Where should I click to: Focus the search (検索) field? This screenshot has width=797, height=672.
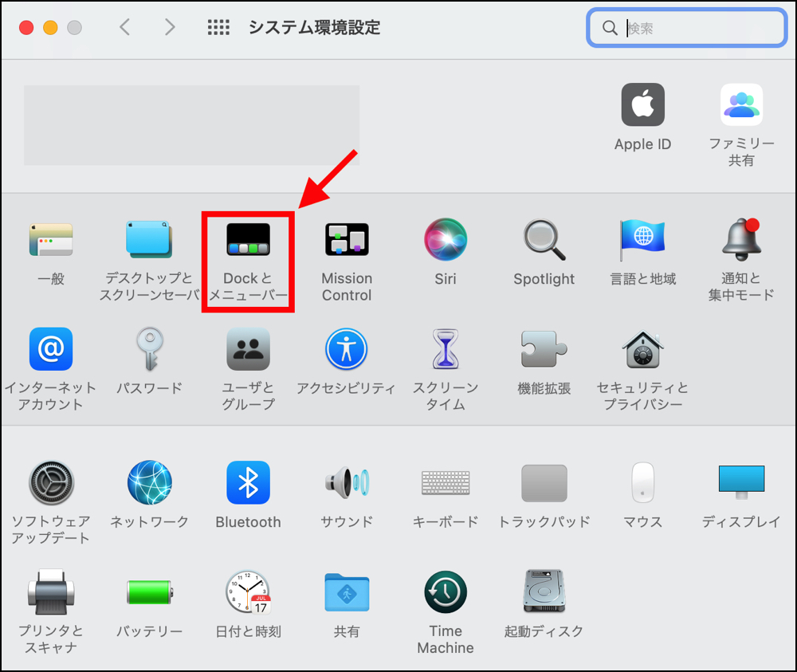(x=687, y=27)
